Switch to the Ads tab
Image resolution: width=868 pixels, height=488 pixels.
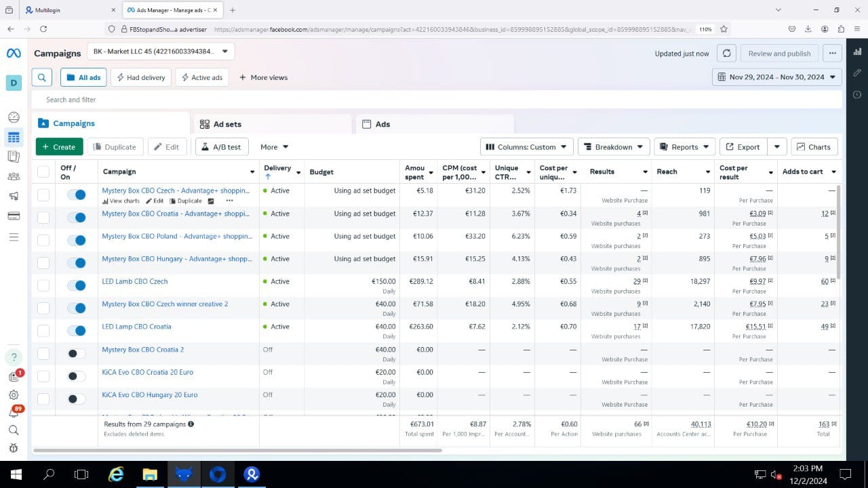(382, 124)
